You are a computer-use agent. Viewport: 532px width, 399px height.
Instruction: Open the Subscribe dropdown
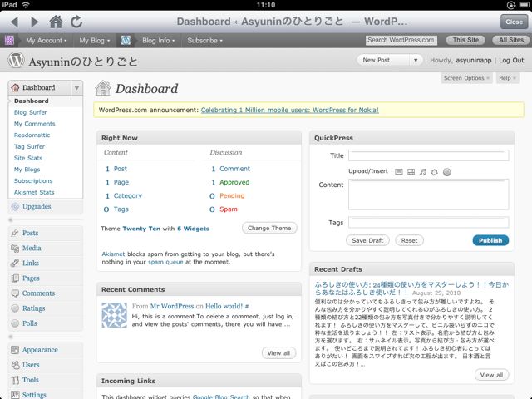(205, 41)
